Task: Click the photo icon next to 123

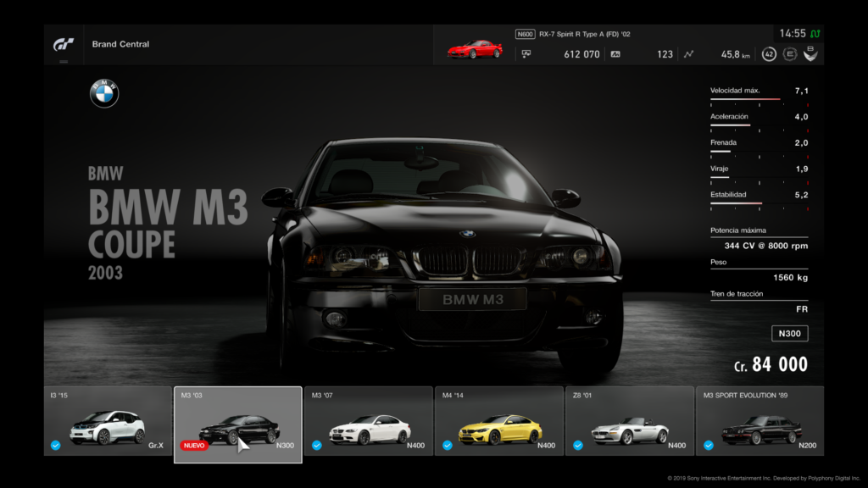Action: tap(615, 54)
